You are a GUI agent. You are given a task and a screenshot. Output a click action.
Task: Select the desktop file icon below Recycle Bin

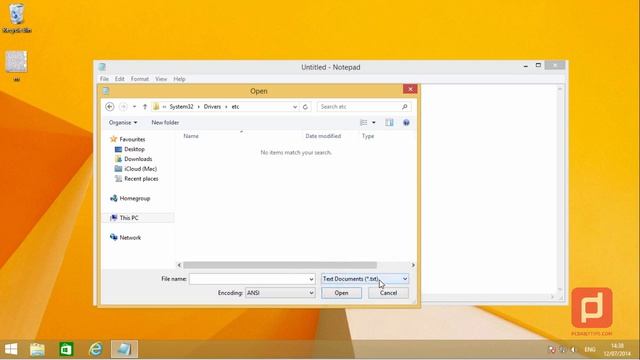(x=16, y=65)
